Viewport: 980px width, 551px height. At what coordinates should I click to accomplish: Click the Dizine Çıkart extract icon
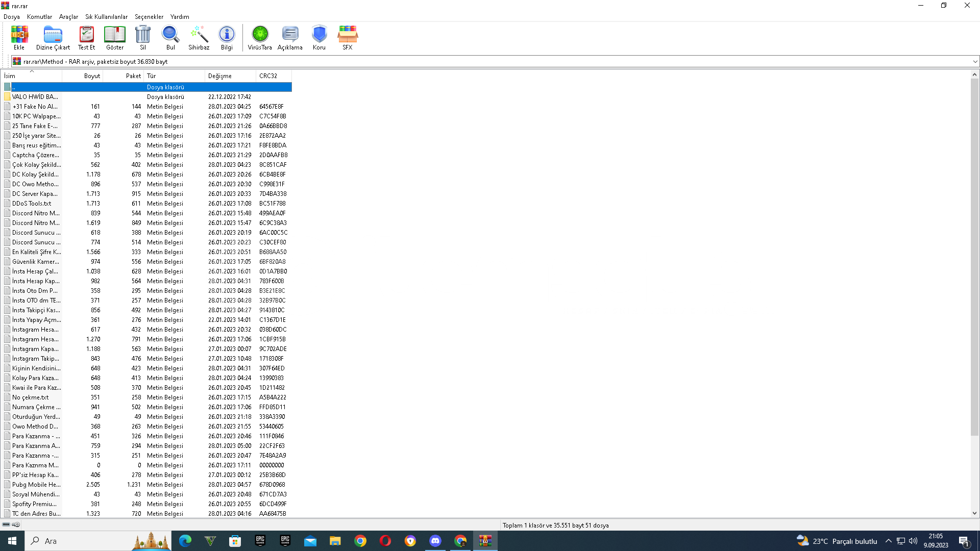pyautogui.click(x=53, y=37)
